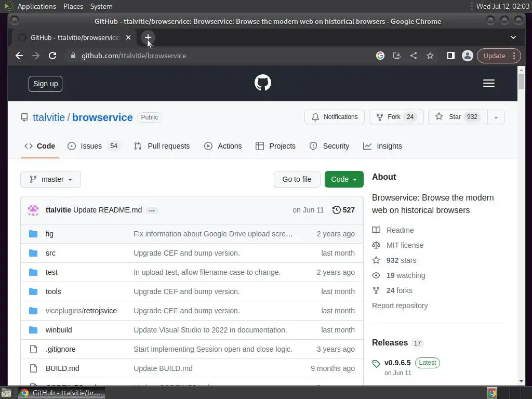Click the Sign up button
This screenshot has width=532, height=399.
tap(46, 84)
